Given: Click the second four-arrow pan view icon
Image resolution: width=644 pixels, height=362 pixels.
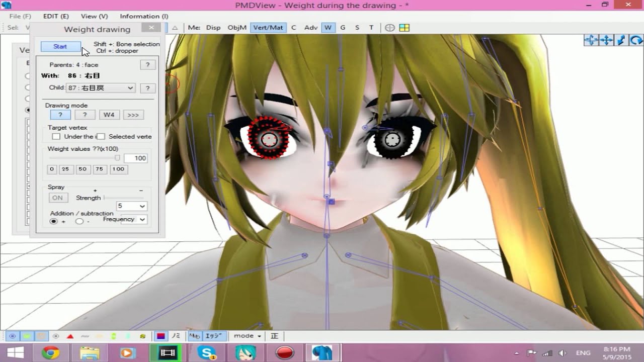Looking at the screenshot, I should (606, 40).
